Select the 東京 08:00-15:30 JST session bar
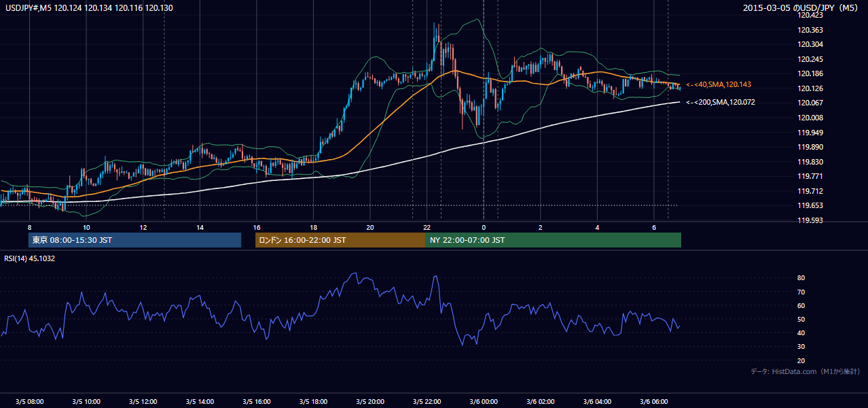 [134, 240]
